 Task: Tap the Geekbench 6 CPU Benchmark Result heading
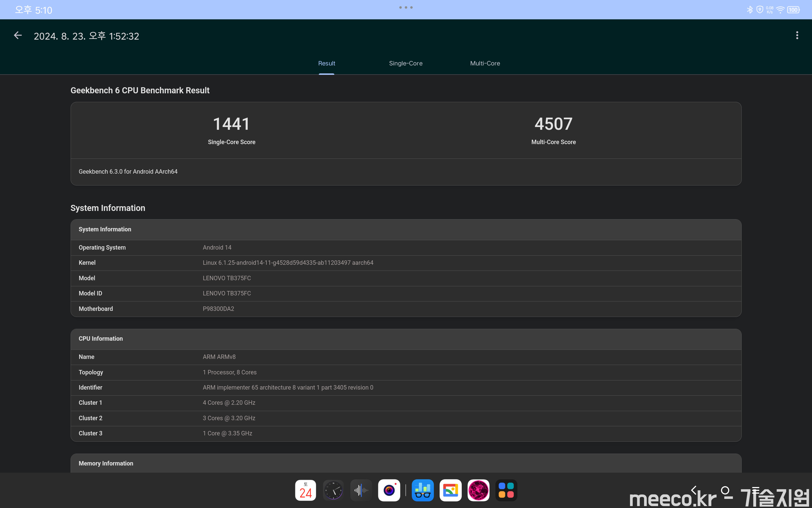(140, 90)
